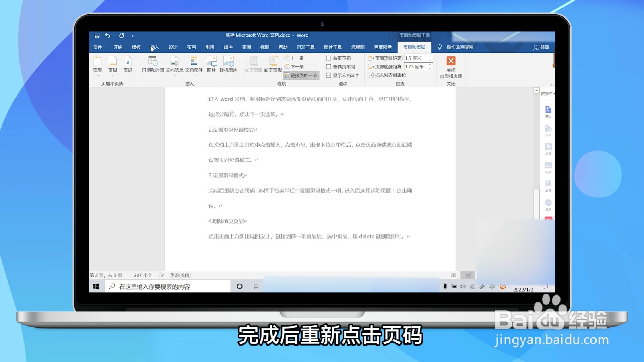Enable 奇偶页不同 (Different Odd & Even) checkbox
This screenshot has width=644, height=362.
[x=328, y=67]
